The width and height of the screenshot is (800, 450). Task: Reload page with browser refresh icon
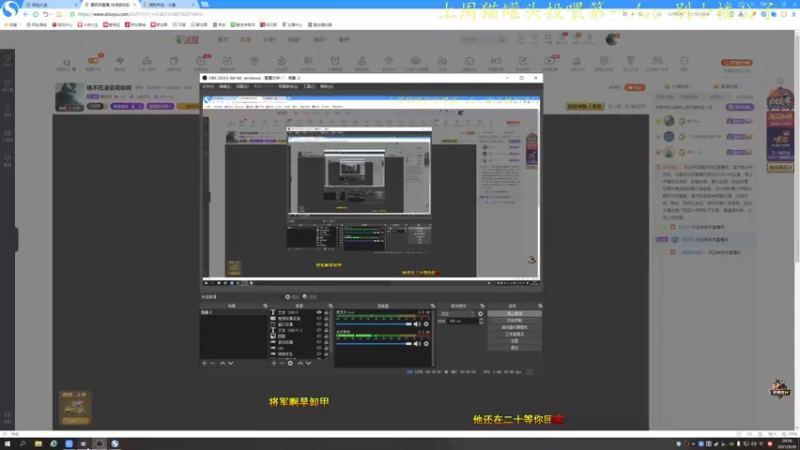pyautogui.click(x=36, y=14)
